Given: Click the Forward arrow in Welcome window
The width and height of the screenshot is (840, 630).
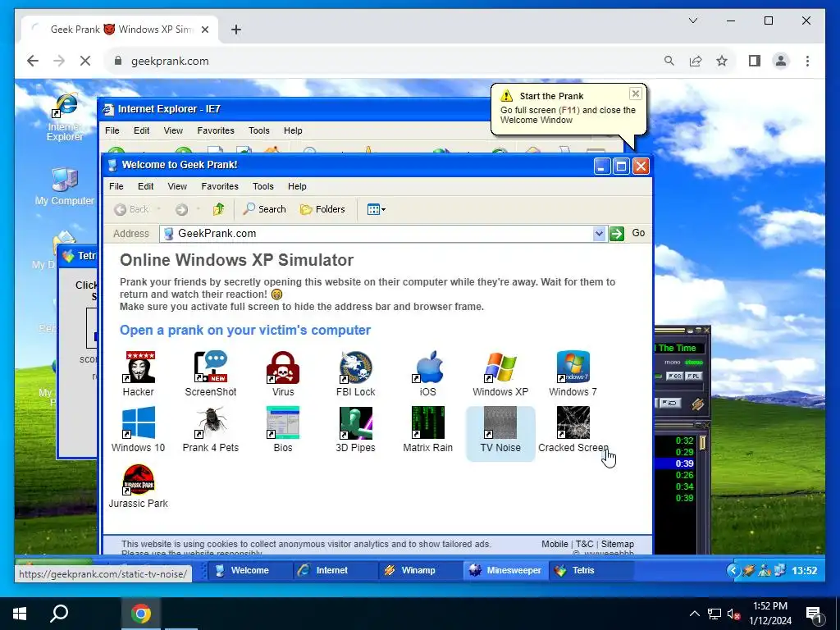Looking at the screenshot, I should coord(181,209).
